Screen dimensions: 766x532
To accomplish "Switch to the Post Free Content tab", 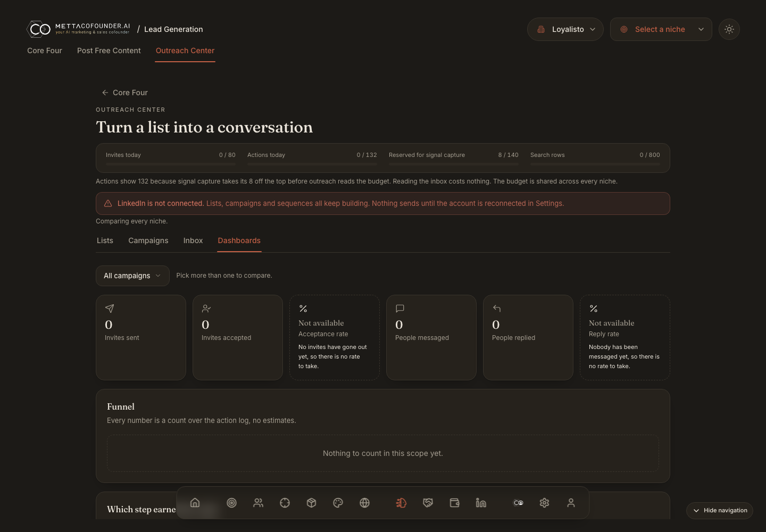I will 109,51.
